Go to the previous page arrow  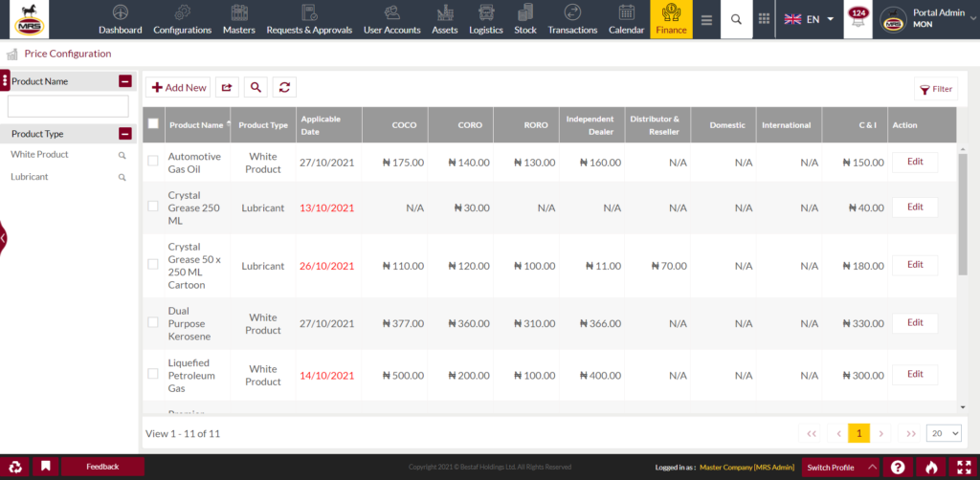point(838,433)
